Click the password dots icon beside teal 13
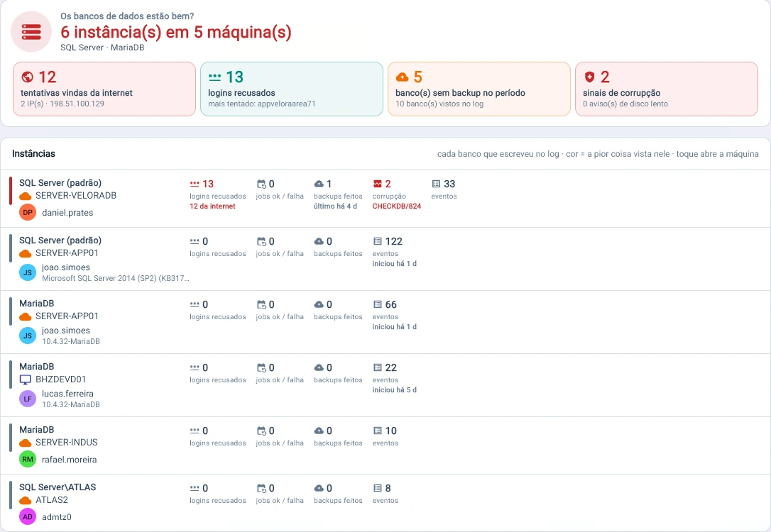This screenshot has width=771, height=532. 215,77
